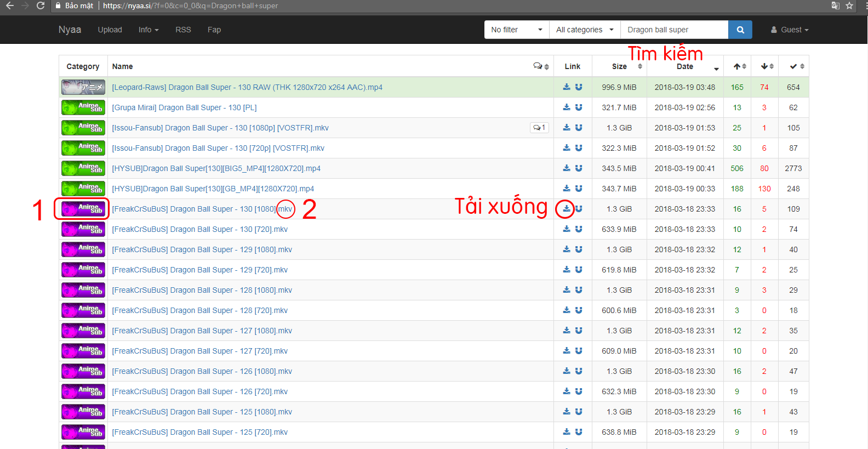Image resolution: width=868 pixels, height=449 pixels.
Task: Download torrent for FreakCrSuBuS 128 [720].mkv
Action: (x=567, y=310)
